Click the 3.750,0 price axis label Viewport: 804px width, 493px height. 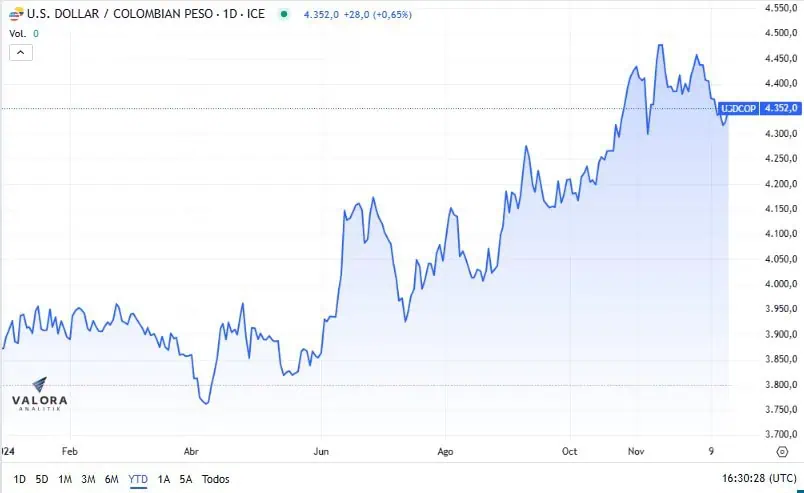tap(781, 409)
